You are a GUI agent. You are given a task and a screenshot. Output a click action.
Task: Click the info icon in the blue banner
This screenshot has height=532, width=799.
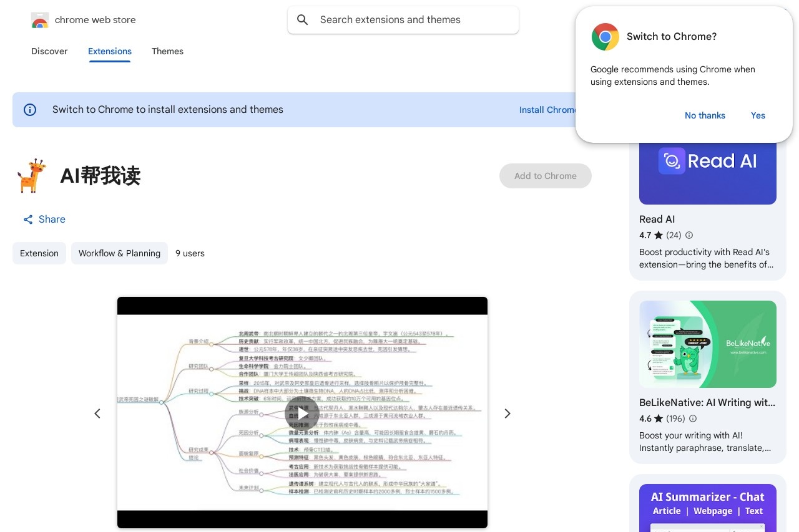point(30,110)
